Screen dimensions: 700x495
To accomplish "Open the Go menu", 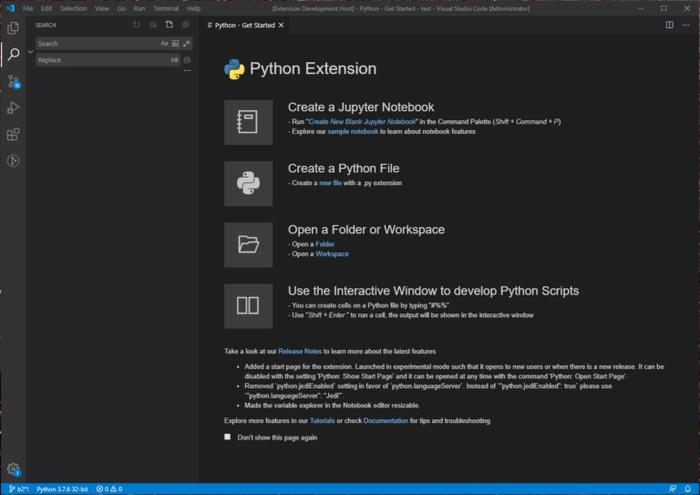I will [121, 8].
